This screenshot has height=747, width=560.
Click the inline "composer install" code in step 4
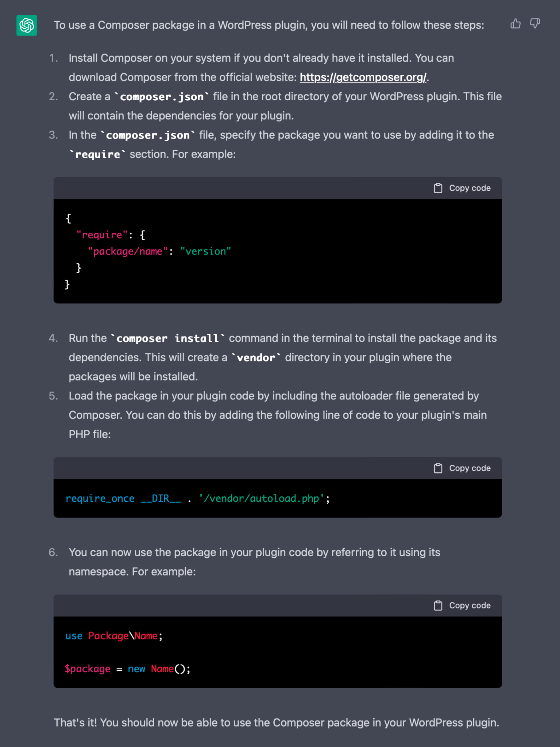point(167,338)
